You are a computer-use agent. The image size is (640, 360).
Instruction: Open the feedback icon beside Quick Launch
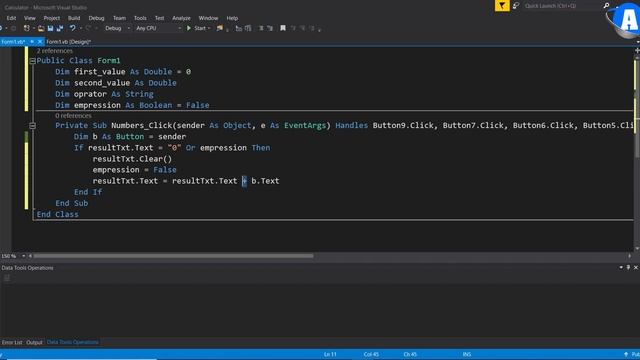(x=516, y=6)
